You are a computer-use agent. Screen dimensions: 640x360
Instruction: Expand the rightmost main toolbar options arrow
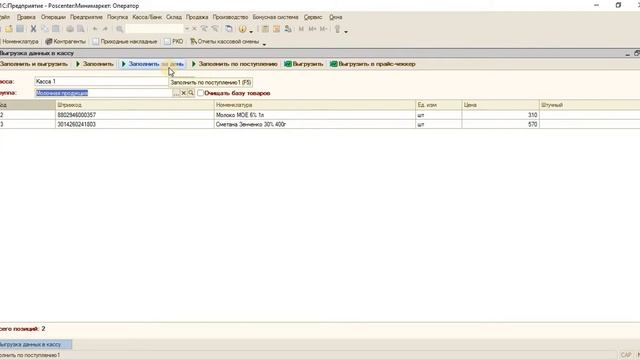(346, 31)
